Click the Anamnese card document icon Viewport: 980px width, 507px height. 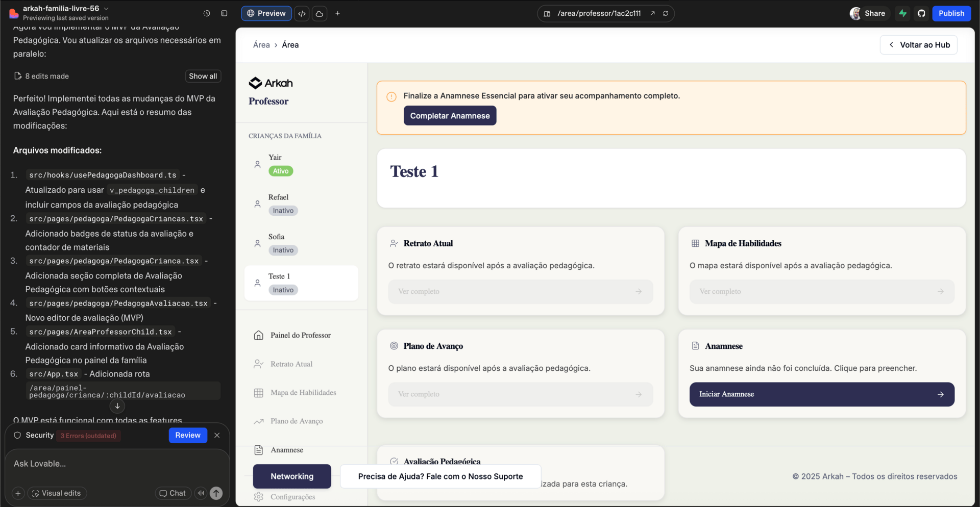695,346
